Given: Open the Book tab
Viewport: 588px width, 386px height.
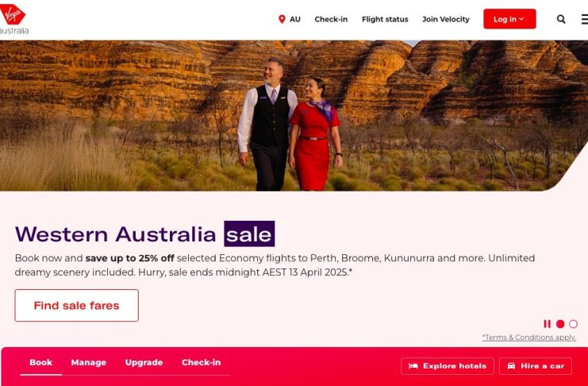Looking at the screenshot, I should click(x=41, y=363).
